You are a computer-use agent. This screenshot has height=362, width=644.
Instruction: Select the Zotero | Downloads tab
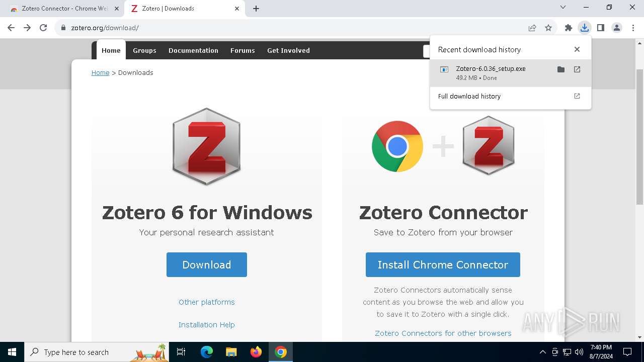point(184,9)
